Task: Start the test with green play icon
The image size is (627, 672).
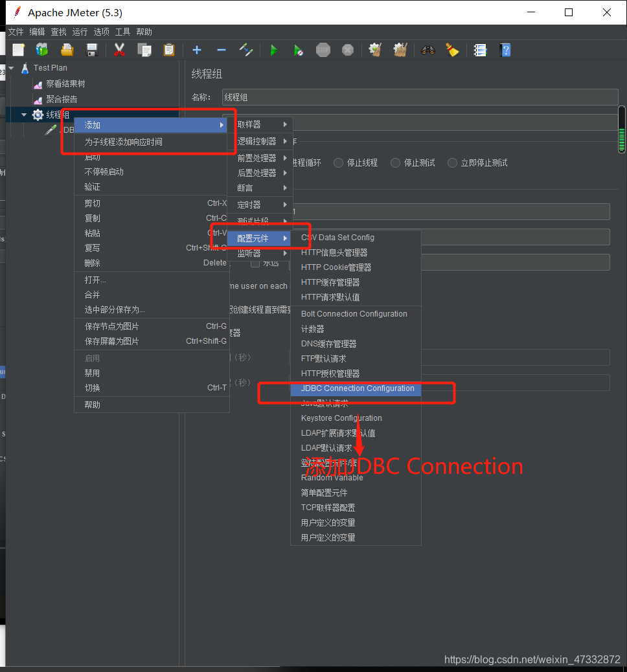Action: click(273, 50)
